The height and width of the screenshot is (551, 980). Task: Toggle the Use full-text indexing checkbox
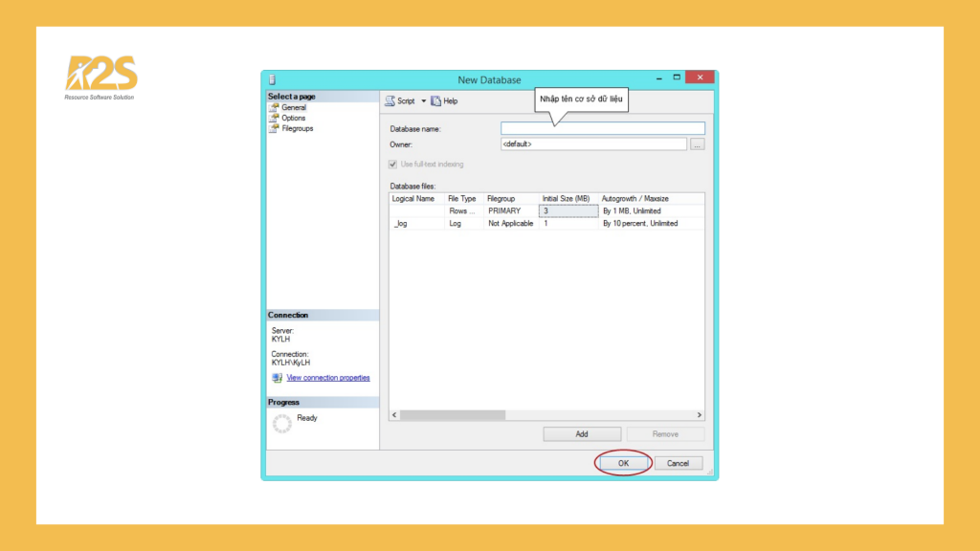click(x=392, y=164)
